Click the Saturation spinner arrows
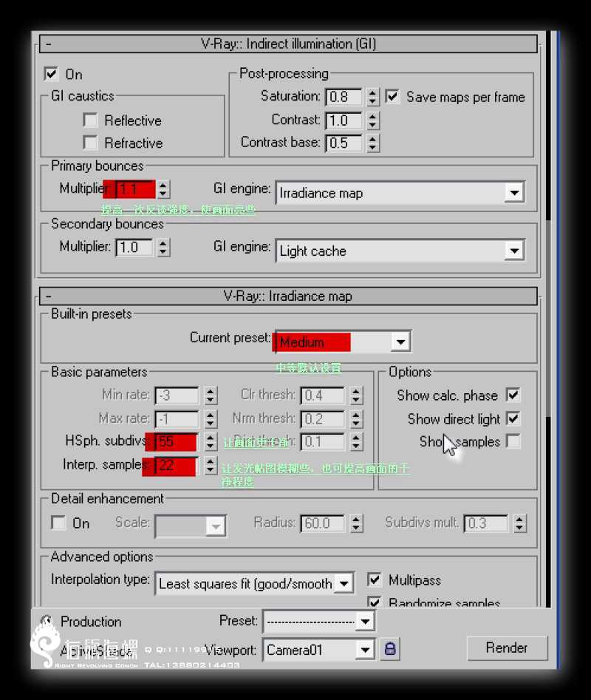591x700 pixels. (x=372, y=97)
